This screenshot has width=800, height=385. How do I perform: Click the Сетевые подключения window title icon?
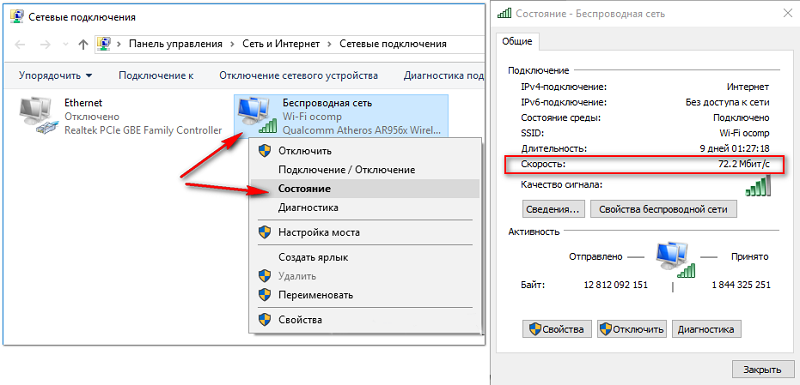click(17, 17)
